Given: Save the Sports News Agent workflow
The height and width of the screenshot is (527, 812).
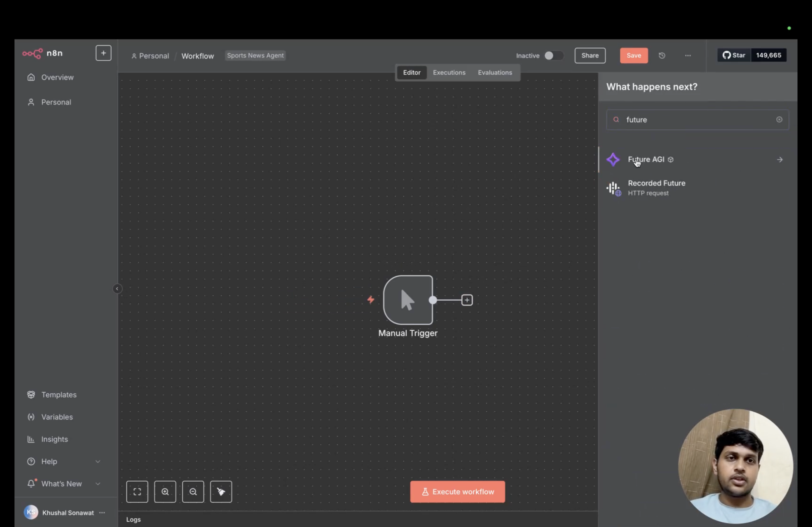Looking at the screenshot, I should tap(633, 55).
